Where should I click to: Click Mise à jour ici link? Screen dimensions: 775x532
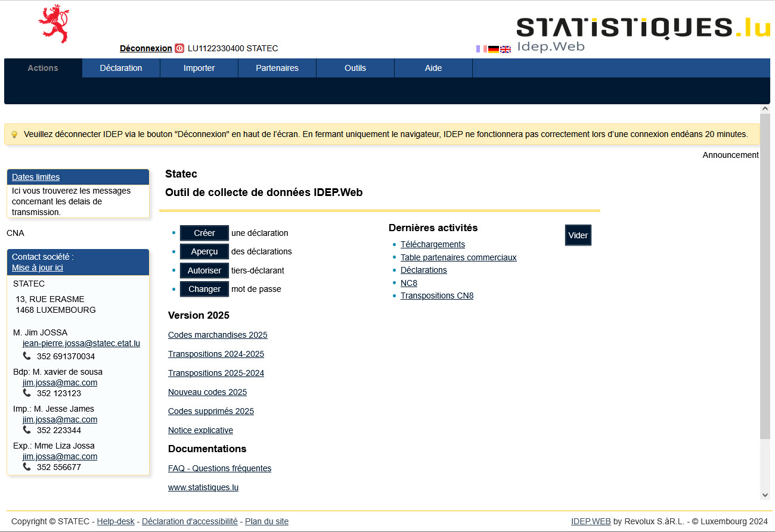coord(38,267)
